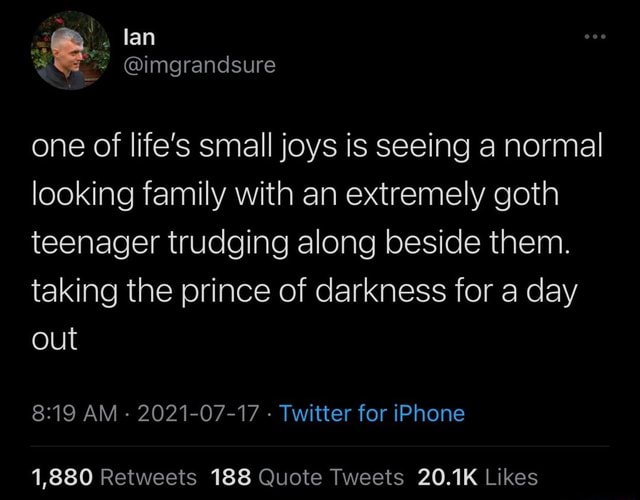640x500 pixels.
Task: Click Ian's profile avatar photo
Action: 70,58
